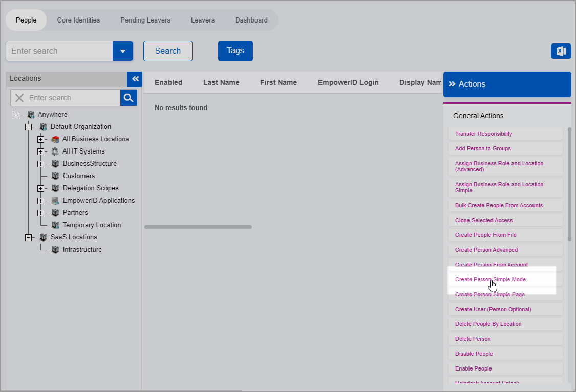Collapse the Locations panel with double-chevron icon
Image resolution: width=576 pixels, height=392 pixels.
click(135, 79)
